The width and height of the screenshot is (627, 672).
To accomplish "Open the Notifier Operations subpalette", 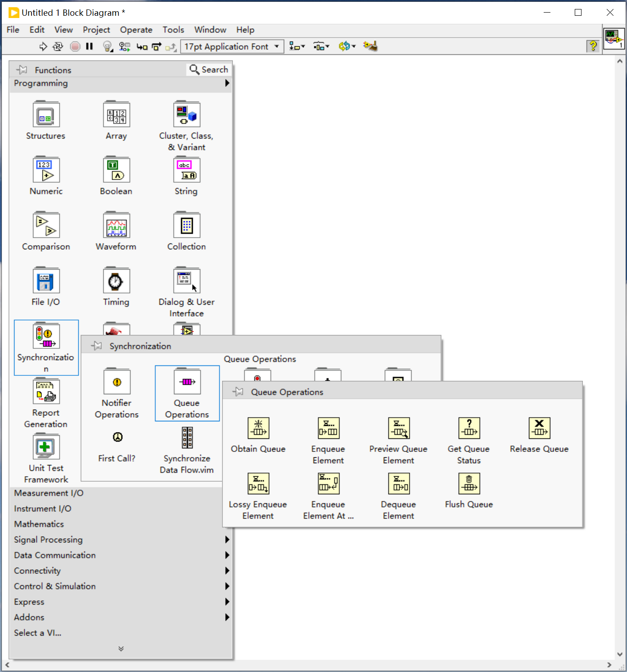I will click(x=117, y=393).
